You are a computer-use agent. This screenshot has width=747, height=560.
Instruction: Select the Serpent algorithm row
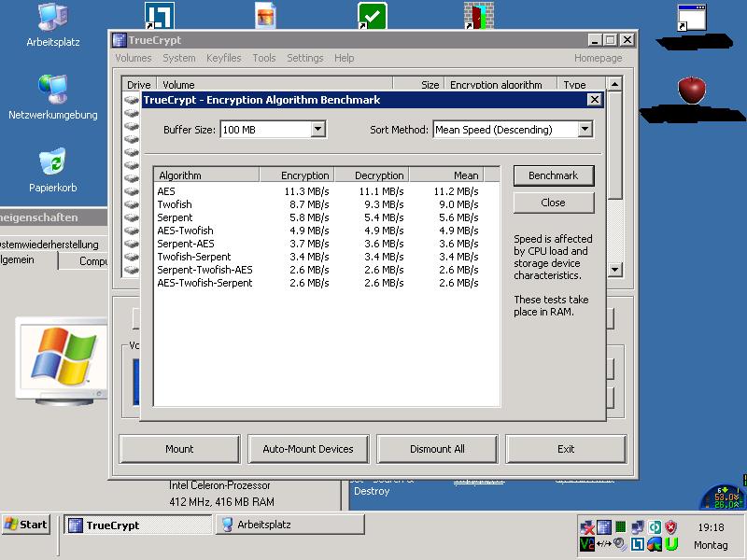point(327,217)
